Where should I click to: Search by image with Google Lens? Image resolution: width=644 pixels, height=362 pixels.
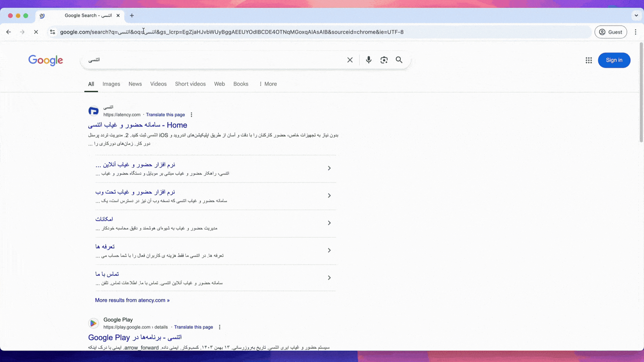[x=384, y=60]
